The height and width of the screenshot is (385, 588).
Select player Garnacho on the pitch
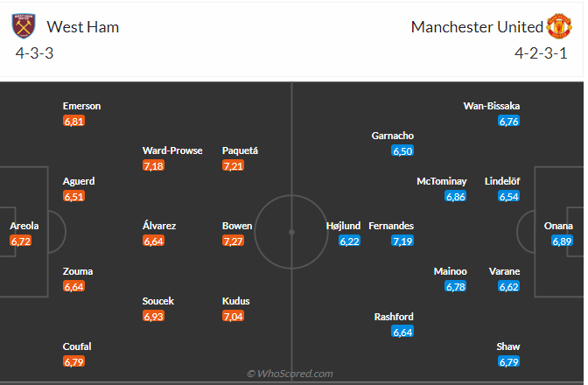click(393, 136)
